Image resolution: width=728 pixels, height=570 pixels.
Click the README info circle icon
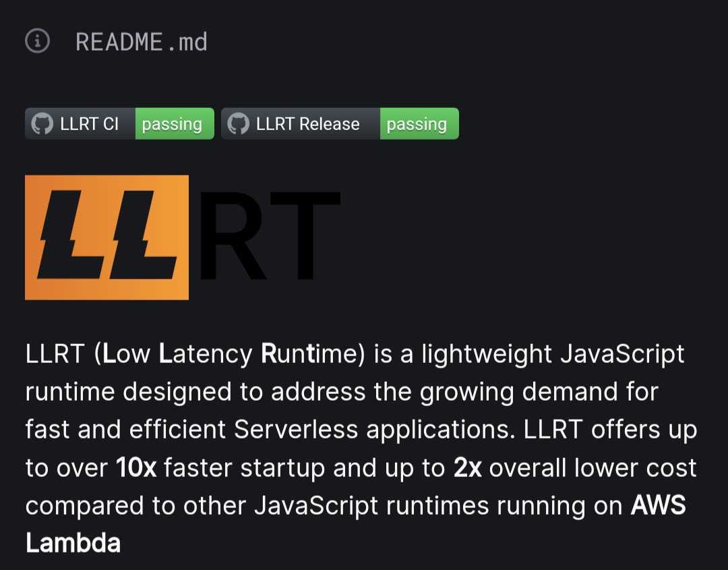click(37, 41)
